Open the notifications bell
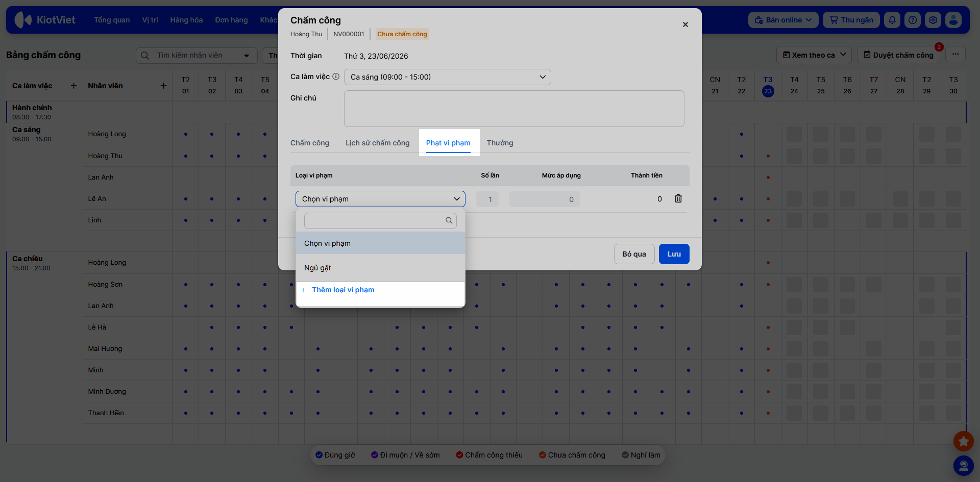The width and height of the screenshot is (980, 482). tap(892, 20)
